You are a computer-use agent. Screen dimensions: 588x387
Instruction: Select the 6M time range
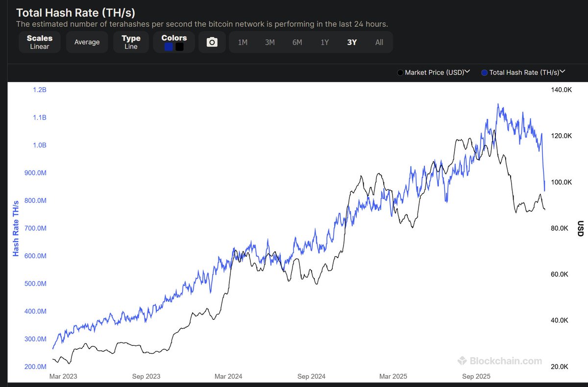coord(297,42)
